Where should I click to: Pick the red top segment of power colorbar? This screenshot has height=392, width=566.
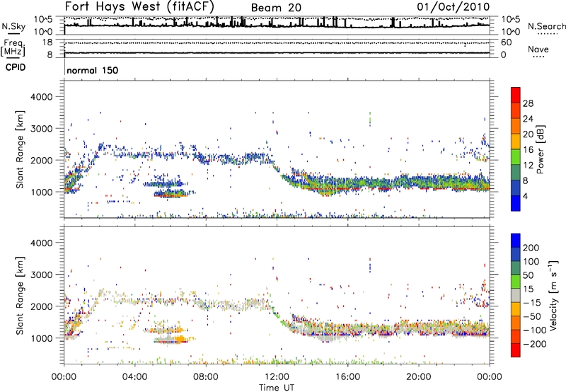[x=516, y=96]
